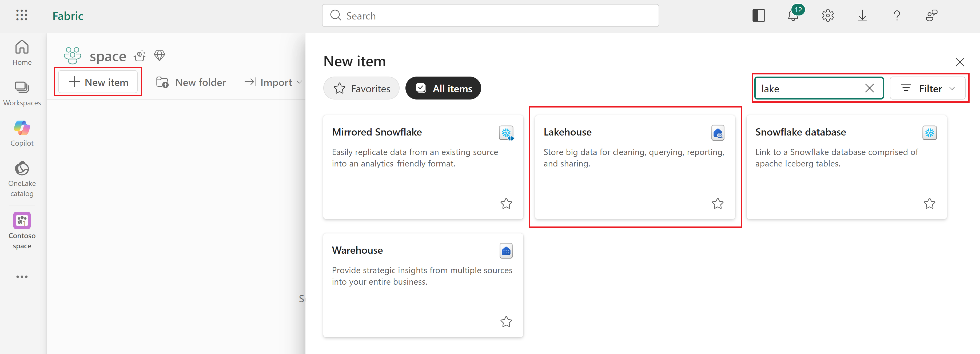This screenshot has width=980, height=354.
Task: Toggle the side panel layout icon
Action: [x=759, y=16]
